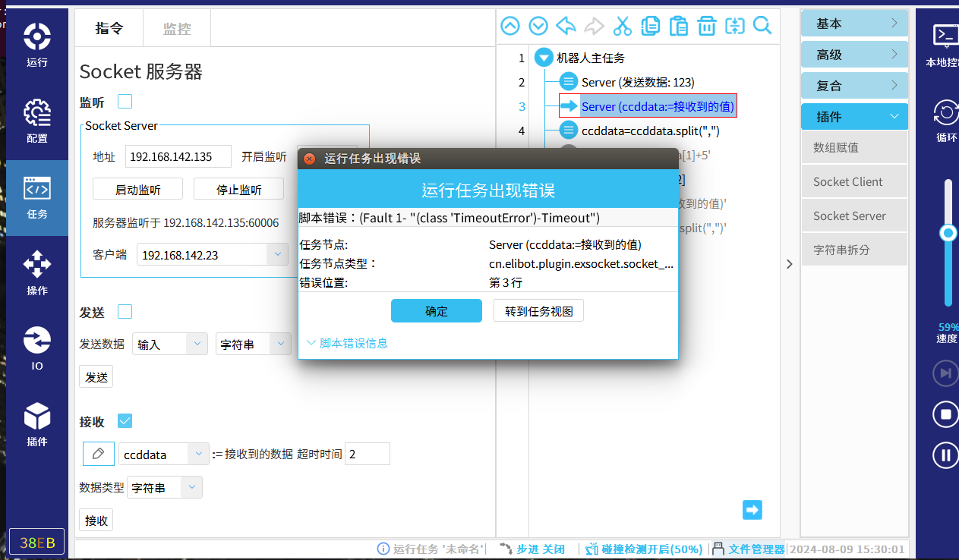Viewport: 959px width, 560px height.
Task: Click the pencil edit icon beside ccddata
Action: 98,454
